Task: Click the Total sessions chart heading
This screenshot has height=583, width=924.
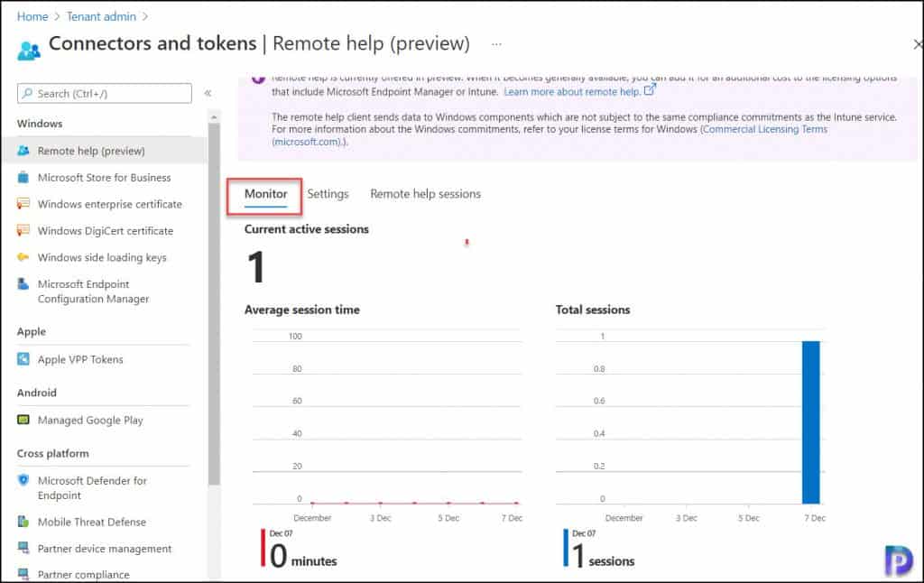Action: 592,310
